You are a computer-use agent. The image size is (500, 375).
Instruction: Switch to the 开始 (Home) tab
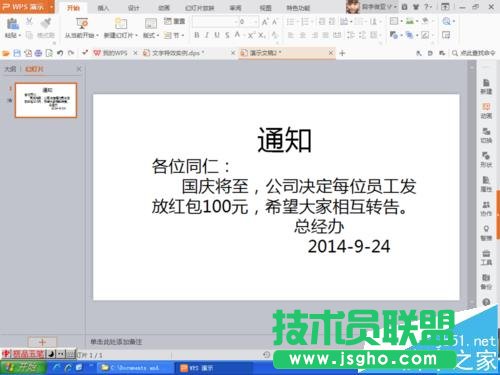[x=73, y=8]
